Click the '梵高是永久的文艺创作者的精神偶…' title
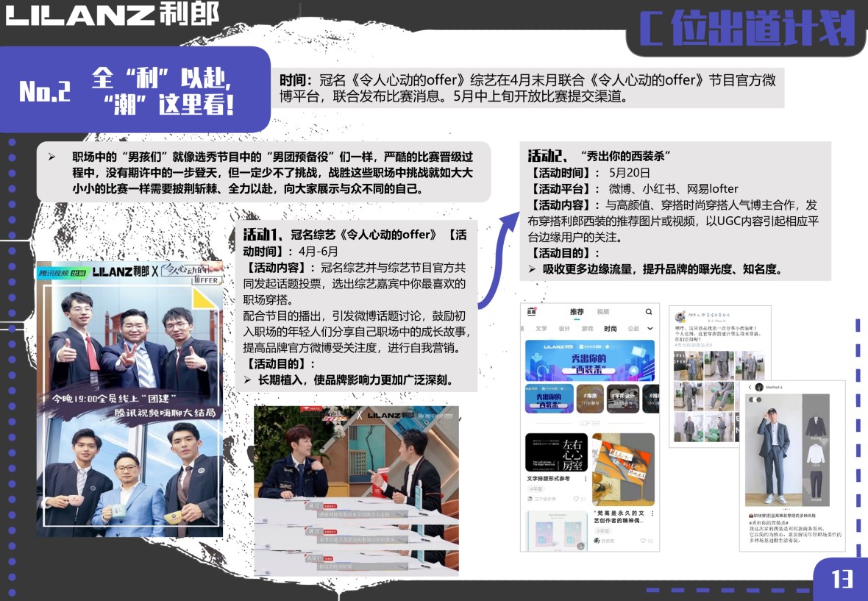 tap(619, 517)
